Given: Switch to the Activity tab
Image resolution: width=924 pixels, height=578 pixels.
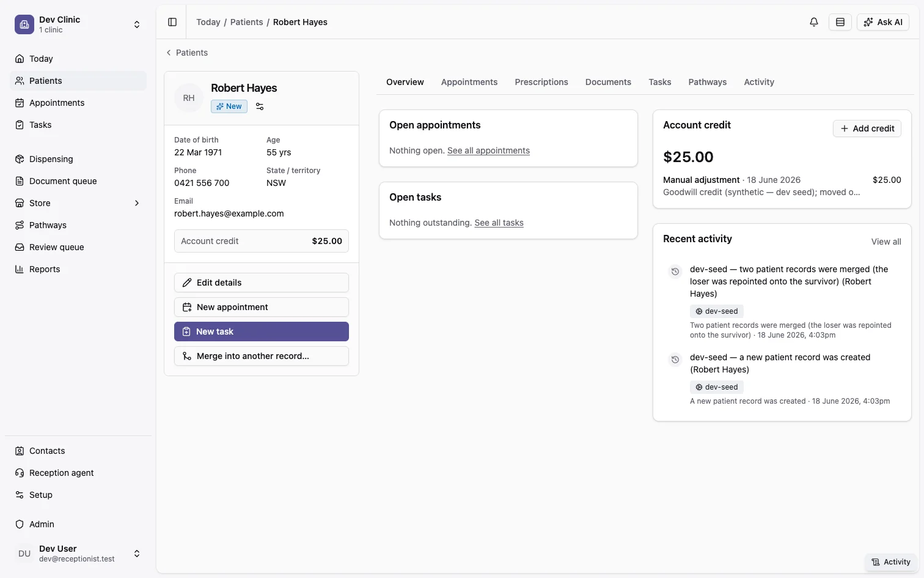Looking at the screenshot, I should [759, 82].
